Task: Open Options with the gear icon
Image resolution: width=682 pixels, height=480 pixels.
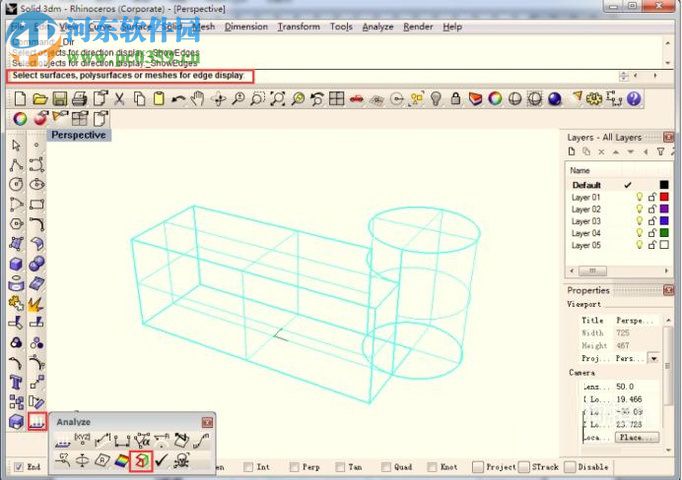Action: (x=594, y=99)
